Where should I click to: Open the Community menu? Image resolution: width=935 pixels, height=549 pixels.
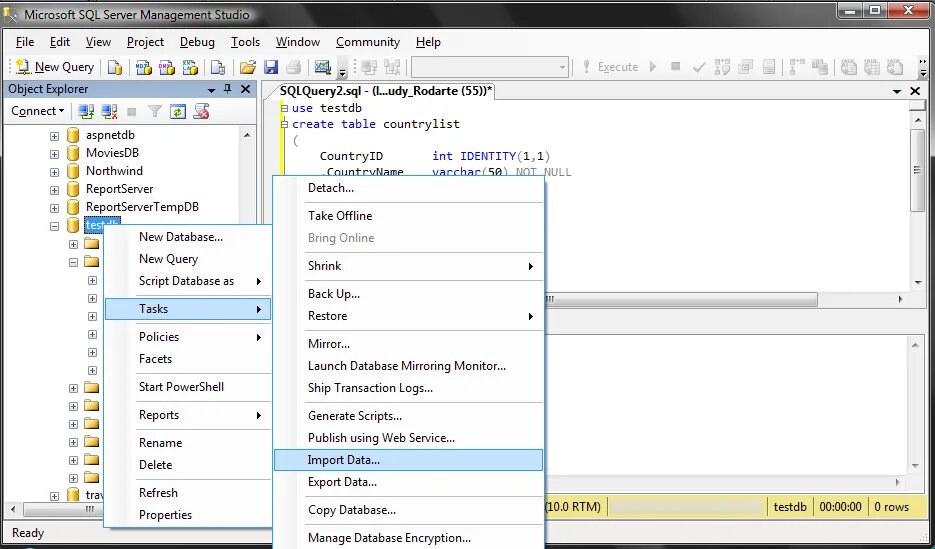tap(367, 42)
